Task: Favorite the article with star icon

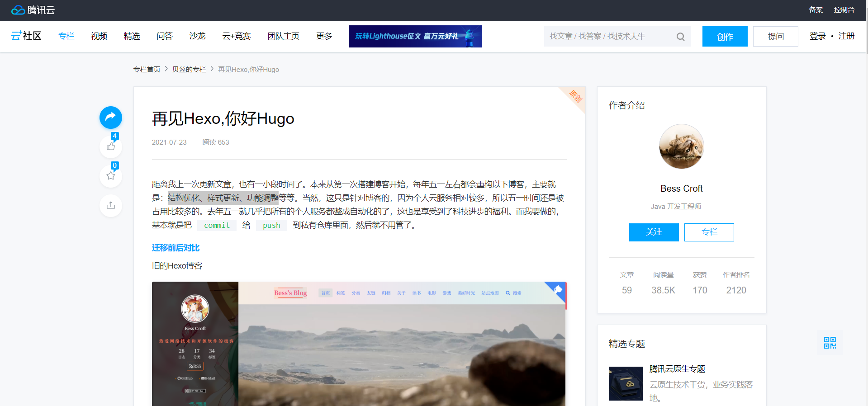Action: pos(111,176)
